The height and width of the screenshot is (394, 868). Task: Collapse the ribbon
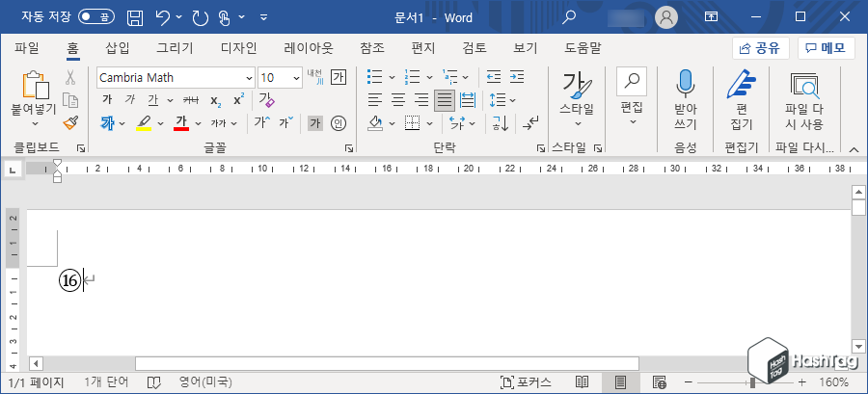854,148
